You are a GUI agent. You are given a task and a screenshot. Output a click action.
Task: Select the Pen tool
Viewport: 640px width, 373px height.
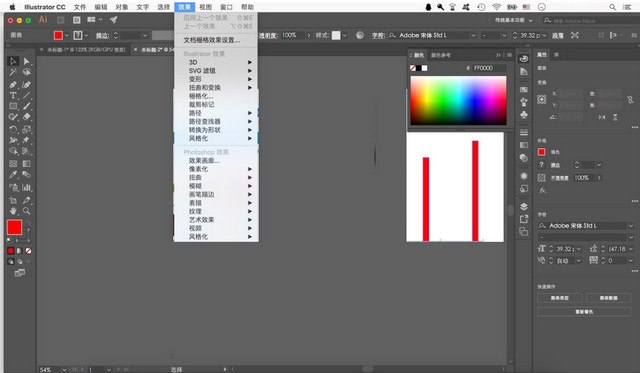pos(13,84)
